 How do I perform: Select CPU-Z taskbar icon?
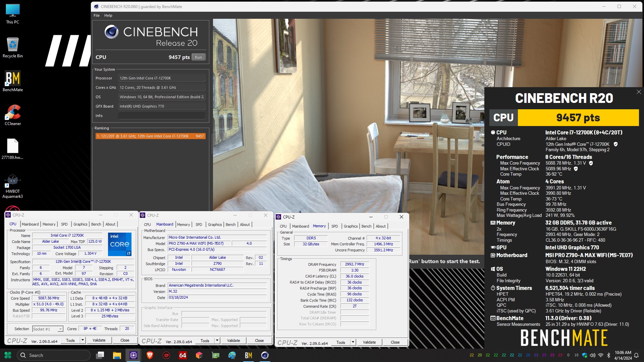tap(133, 355)
